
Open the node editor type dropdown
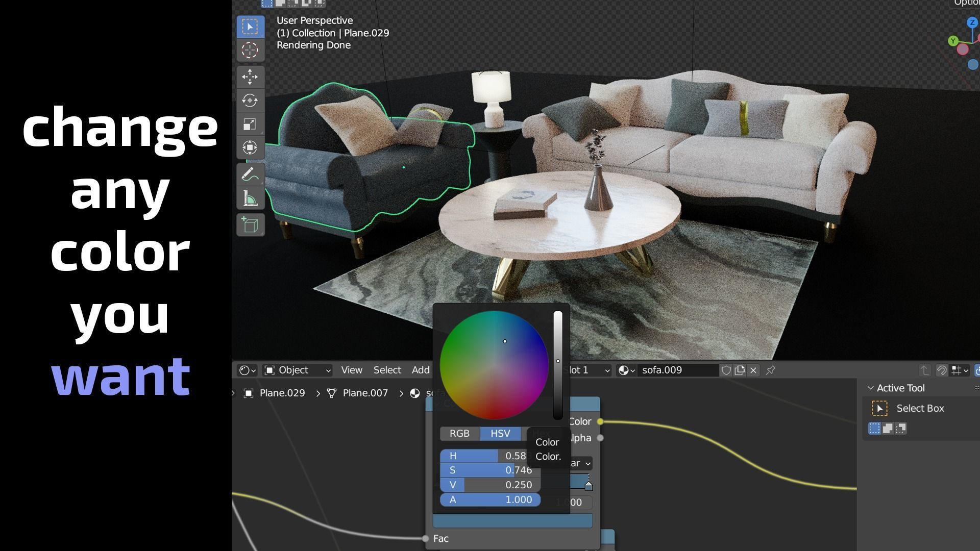[248, 370]
